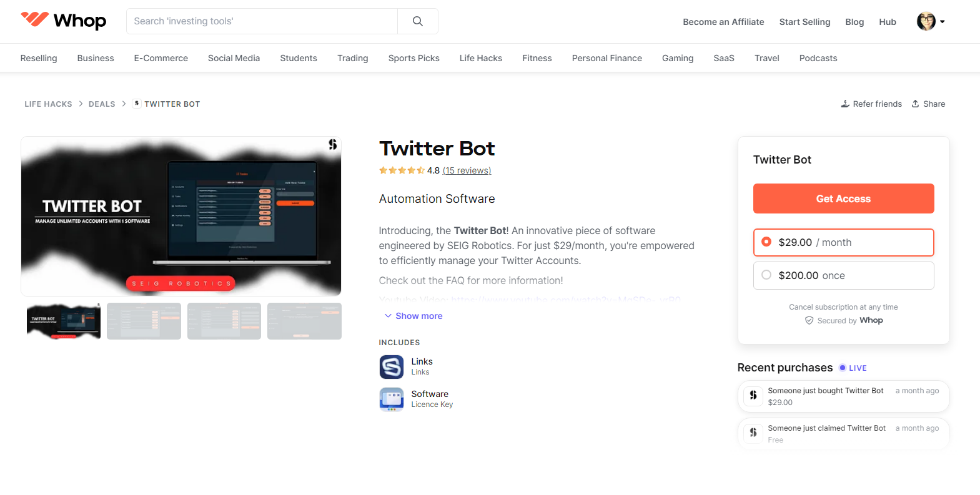Select the third product thumbnail

click(x=224, y=321)
